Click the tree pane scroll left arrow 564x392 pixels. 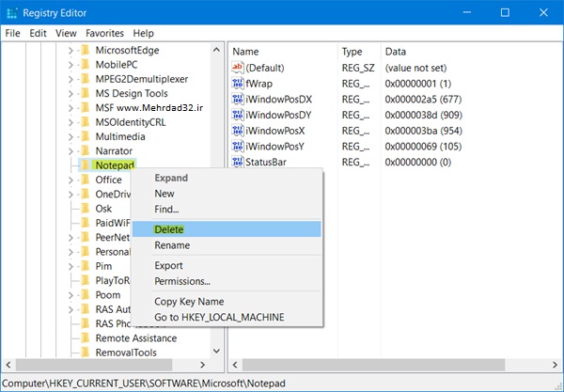pos(8,365)
